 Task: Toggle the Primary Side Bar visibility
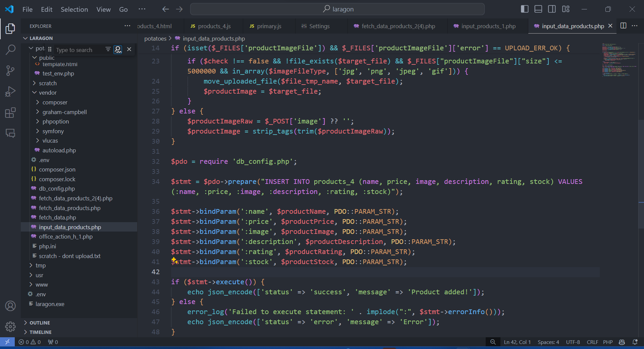(x=525, y=9)
